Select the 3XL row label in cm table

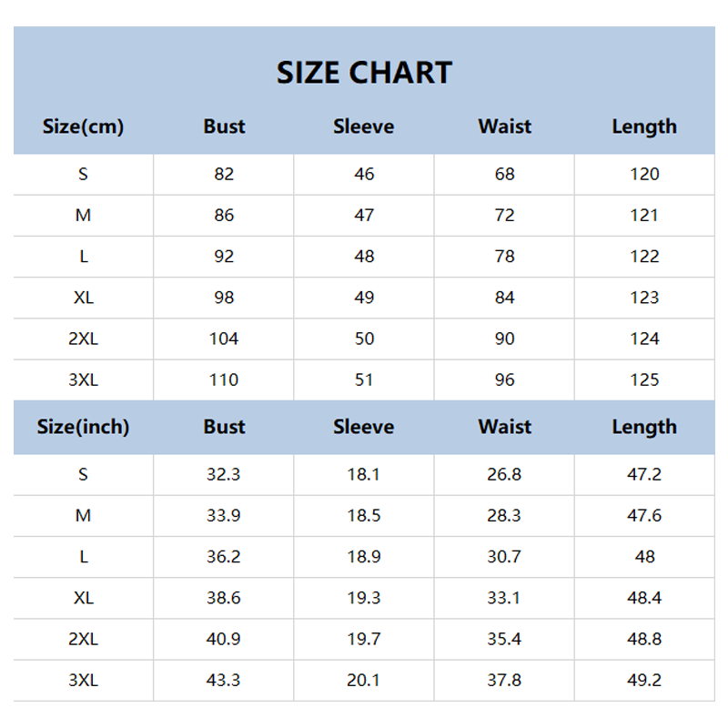(83, 379)
